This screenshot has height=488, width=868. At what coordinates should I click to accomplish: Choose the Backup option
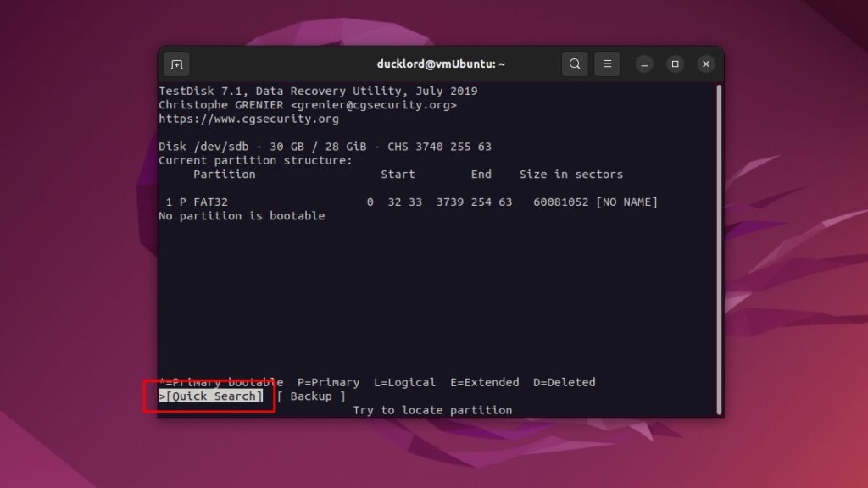point(311,396)
